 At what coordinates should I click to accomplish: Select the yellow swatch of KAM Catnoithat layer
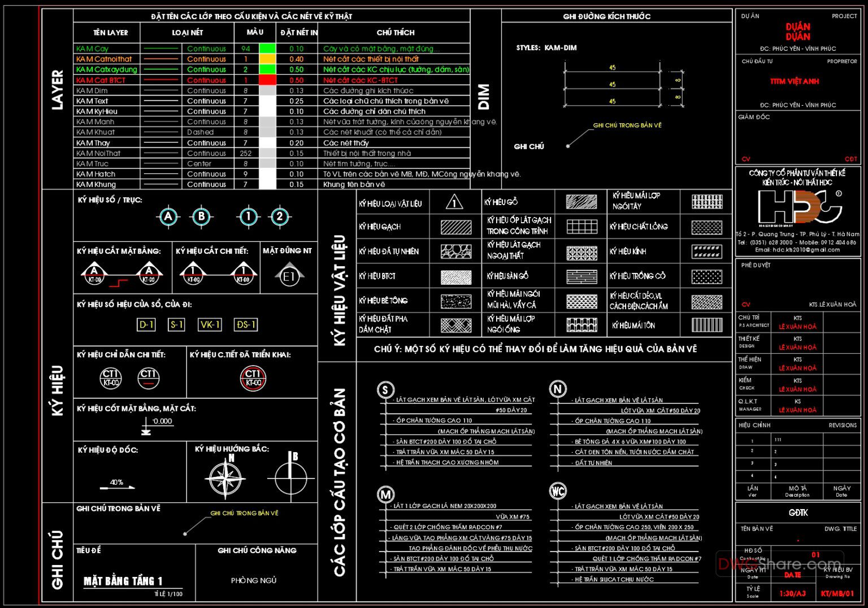(x=267, y=59)
